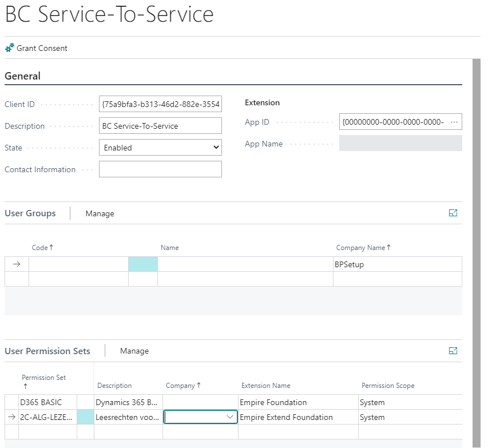Click the Extension Name column header
496x448 pixels.
[x=265, y=386]
